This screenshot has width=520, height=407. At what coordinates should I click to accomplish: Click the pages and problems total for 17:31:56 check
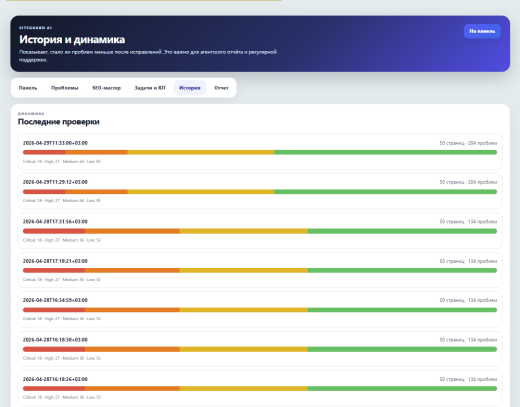468,222
